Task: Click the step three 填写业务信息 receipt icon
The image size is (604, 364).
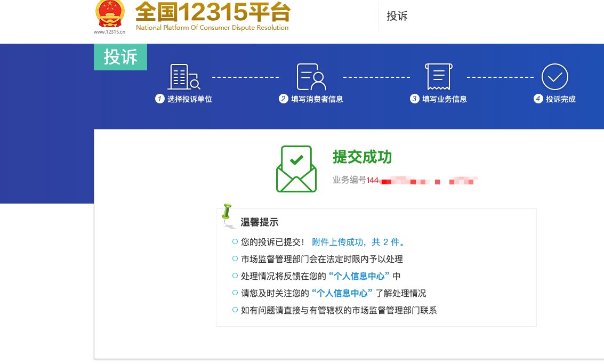Action: pos(438,76)
